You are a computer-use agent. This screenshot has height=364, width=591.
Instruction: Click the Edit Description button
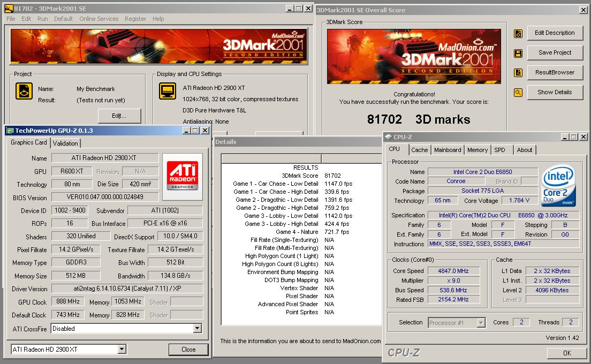(555, 33)
